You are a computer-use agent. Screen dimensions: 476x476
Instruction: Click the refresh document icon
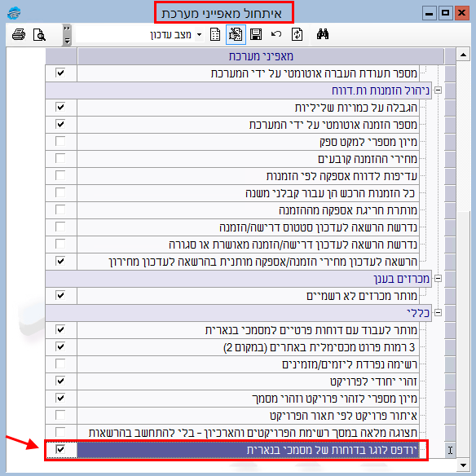(x=297, y=34)
